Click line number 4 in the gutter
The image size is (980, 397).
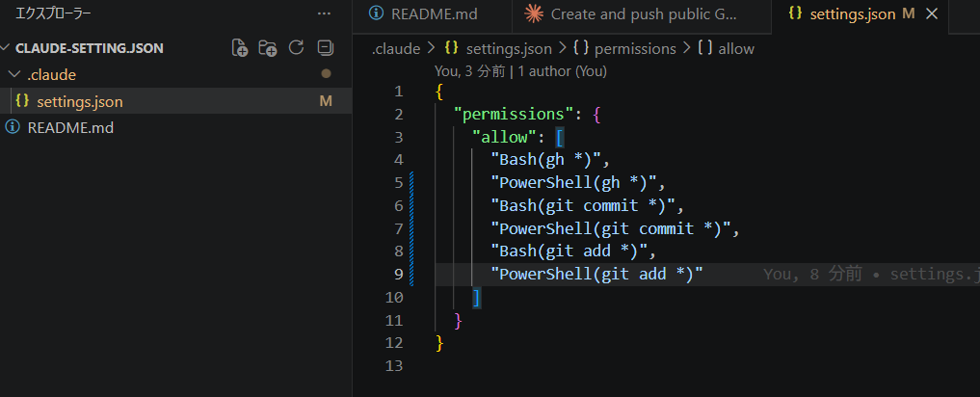tap(398, 160)
